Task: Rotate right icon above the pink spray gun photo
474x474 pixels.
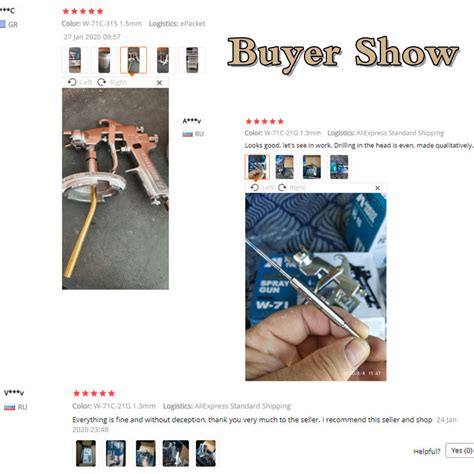Action: [102, 82]
